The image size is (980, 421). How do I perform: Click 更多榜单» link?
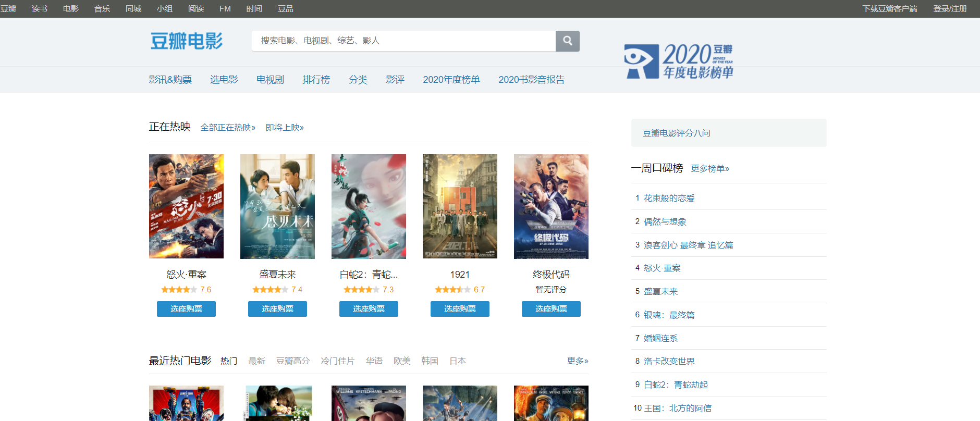click(710, 169)
